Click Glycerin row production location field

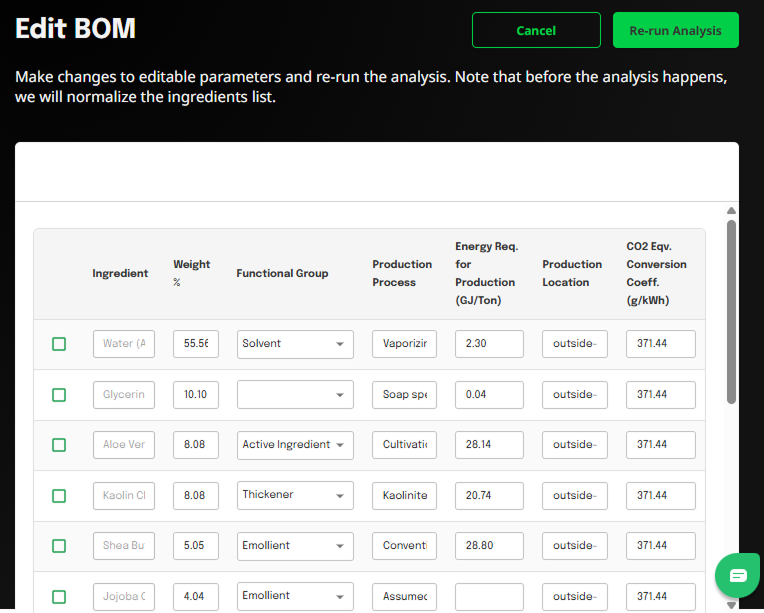(x=575, y=395)
